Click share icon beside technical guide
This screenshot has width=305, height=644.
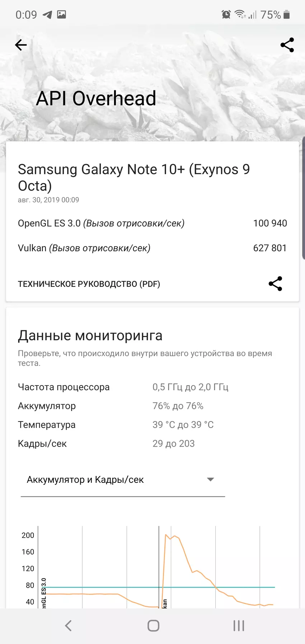[275, 284]
